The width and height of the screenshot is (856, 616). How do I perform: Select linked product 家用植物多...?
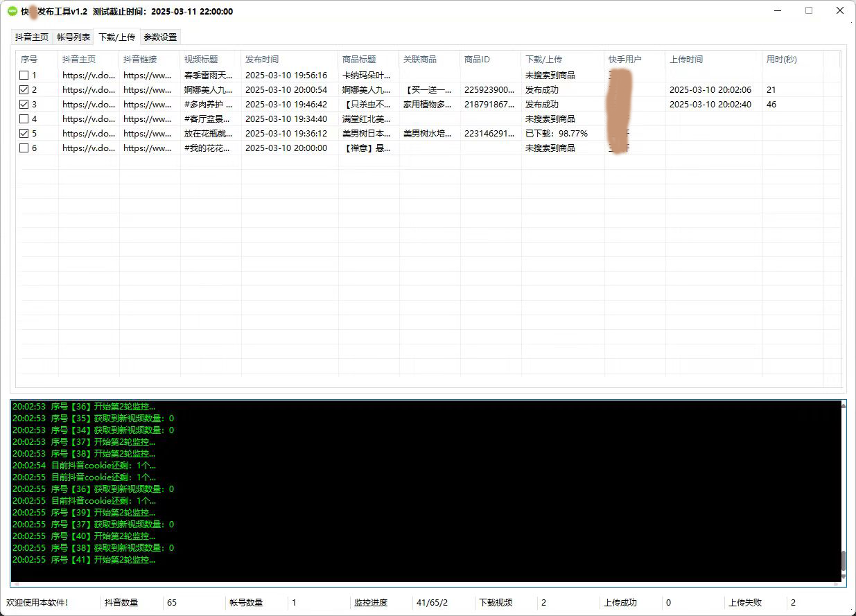(x=428, y=104)
